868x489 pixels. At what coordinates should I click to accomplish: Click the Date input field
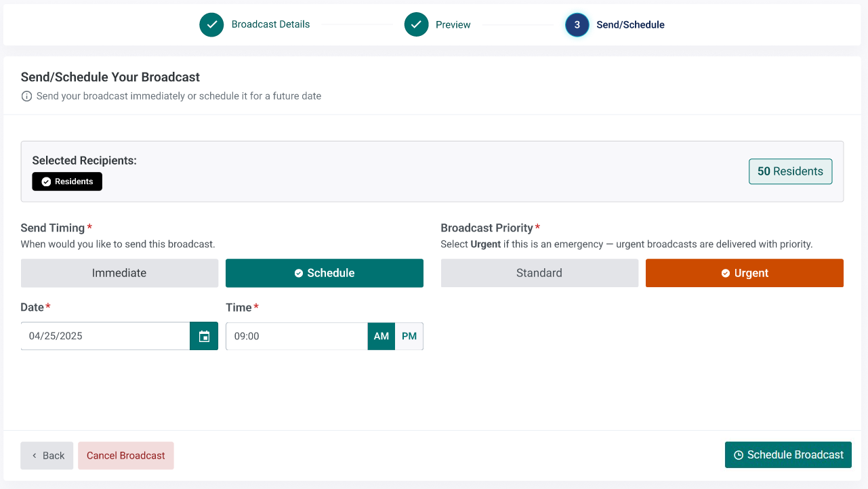pyautogui.click(x=106, y=336)
